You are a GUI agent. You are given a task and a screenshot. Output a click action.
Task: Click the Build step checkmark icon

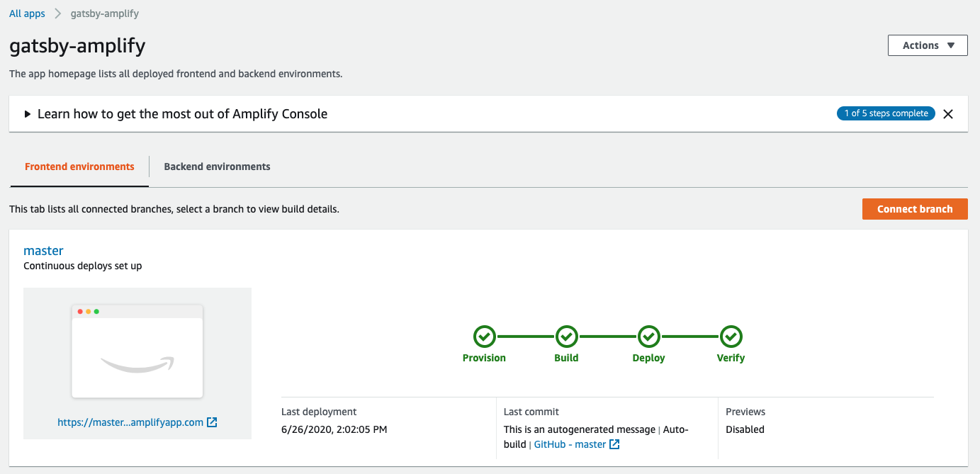coord(566,336)
